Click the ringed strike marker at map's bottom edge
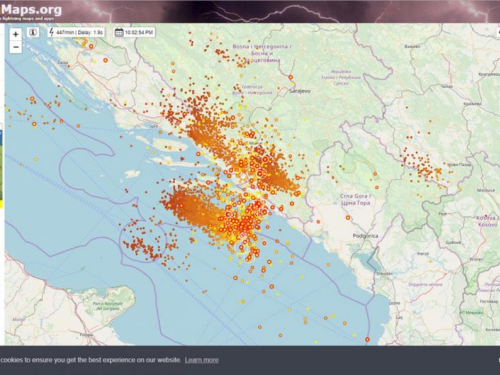 (x=367, y=339)
